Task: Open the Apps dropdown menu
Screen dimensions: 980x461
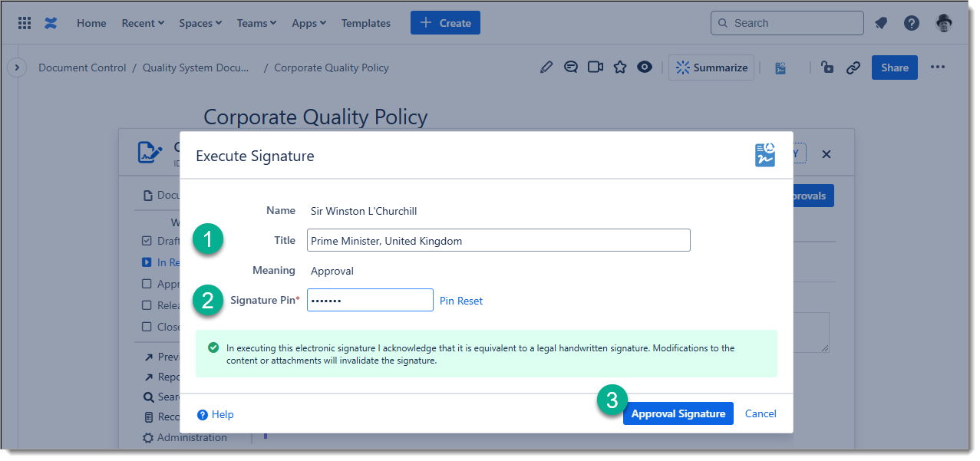Action: (x=309, y=23)
